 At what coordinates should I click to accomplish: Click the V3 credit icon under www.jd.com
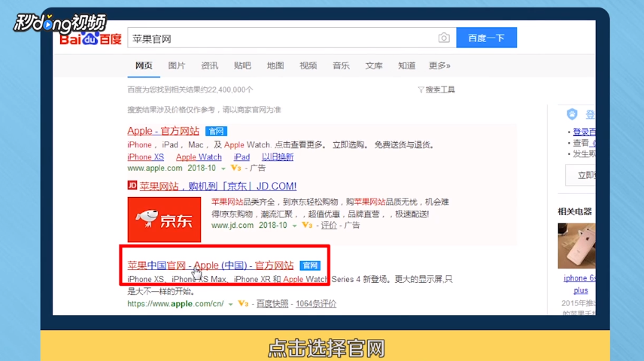click(307, 225)
